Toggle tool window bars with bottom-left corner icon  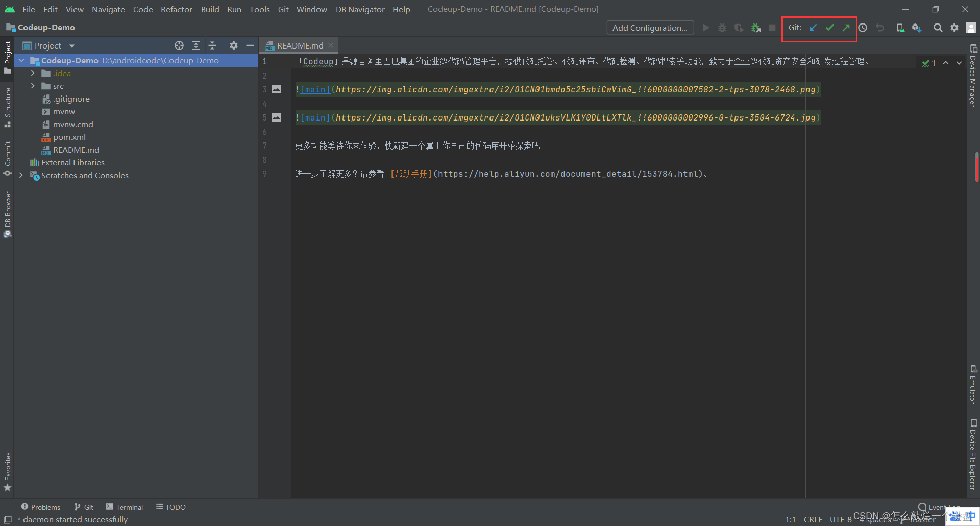[8, 519]
